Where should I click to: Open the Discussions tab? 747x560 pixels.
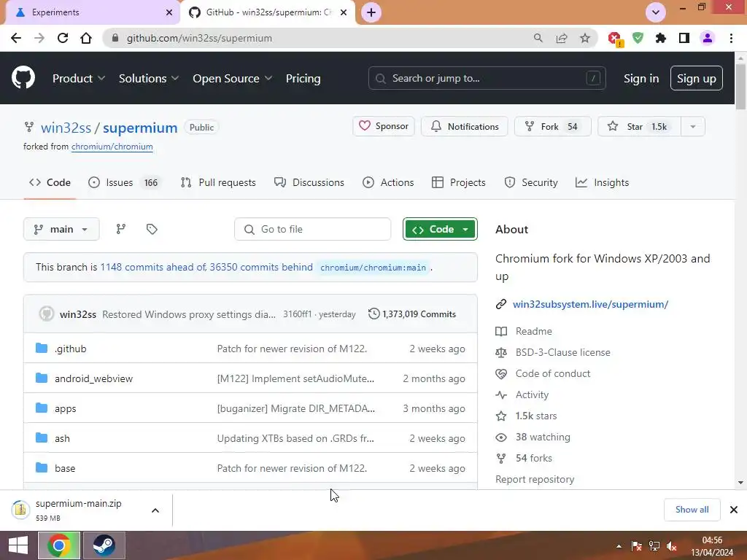point(309,182)
